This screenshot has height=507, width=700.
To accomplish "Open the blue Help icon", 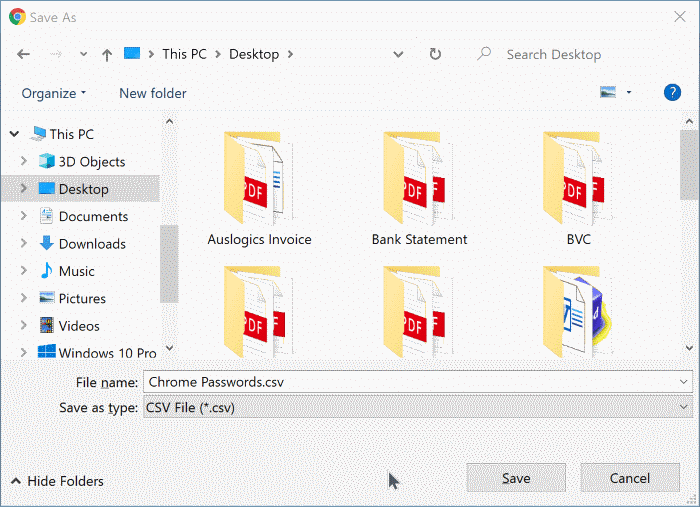I will click(672, 92).
